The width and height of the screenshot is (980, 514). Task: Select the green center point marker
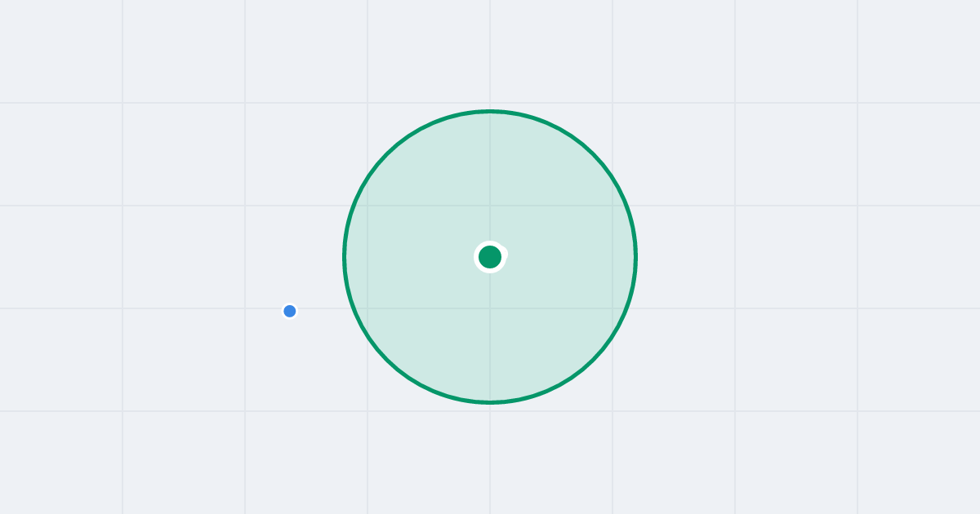point(490,257)
